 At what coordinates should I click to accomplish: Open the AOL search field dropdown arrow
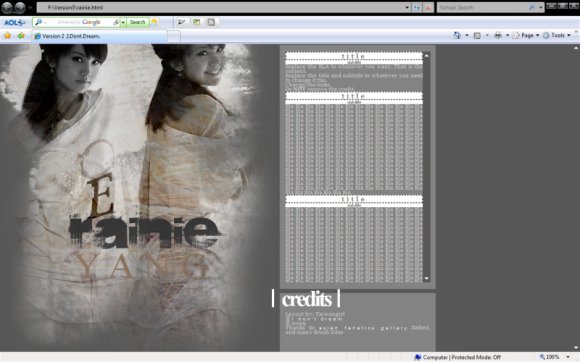[x=123, y=23]
